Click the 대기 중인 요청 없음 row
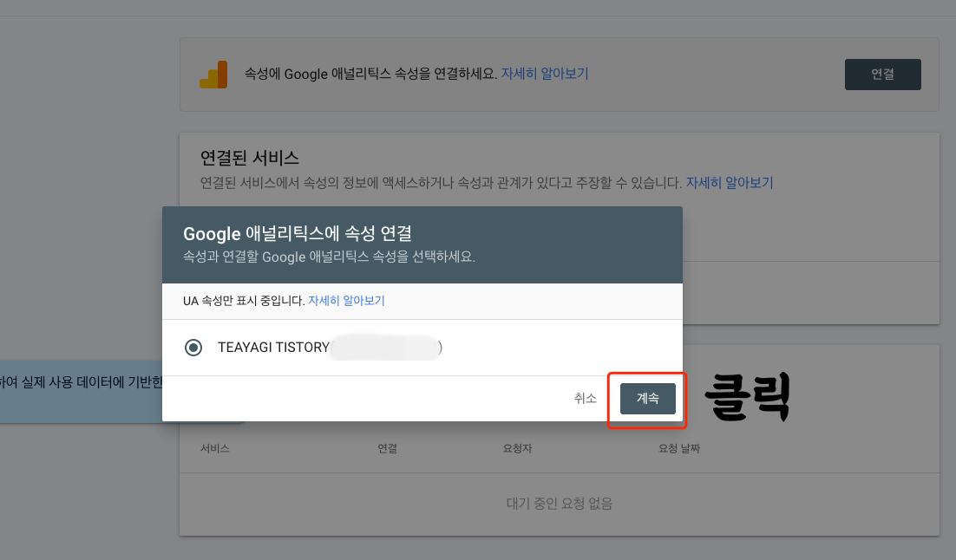Image resolution: width=956 pixels, height=560 pixels. tap(559, 503)
